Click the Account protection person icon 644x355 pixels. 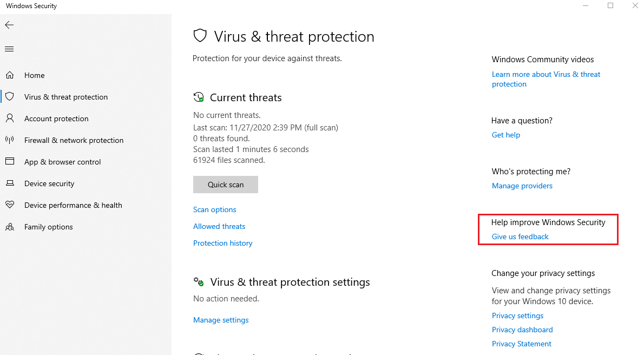pyautogui.click(x=9, y=119)
